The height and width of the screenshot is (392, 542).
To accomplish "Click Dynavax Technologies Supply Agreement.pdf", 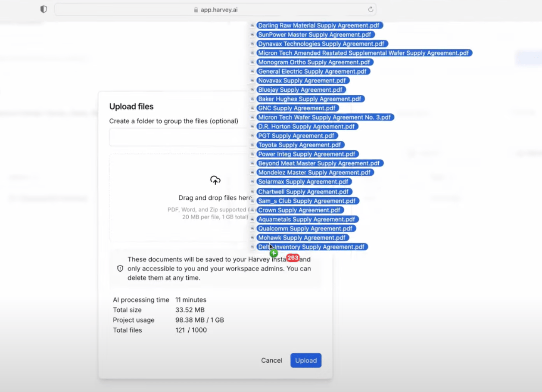I will tap(322, 44).
